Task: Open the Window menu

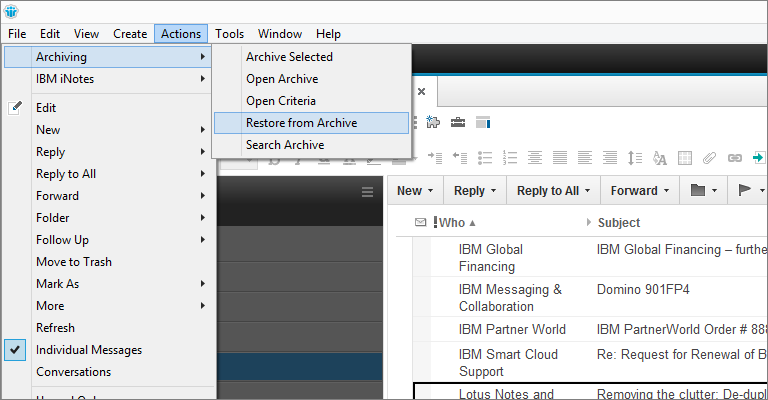Action: (x=280, y=34)
